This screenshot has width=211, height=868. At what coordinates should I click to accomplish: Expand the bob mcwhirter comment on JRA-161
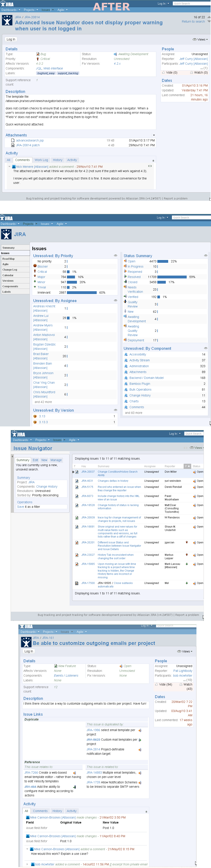coord(28,864)
